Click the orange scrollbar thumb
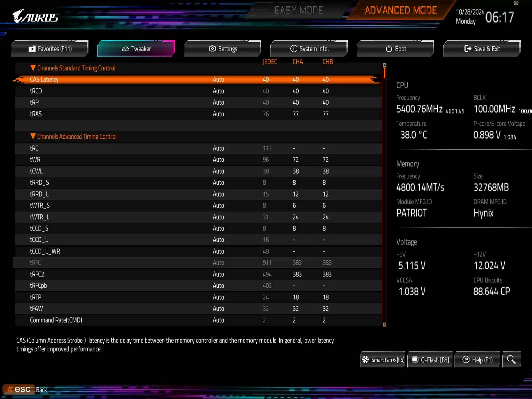This screenshot has height=399, width=532. point(385,73)
